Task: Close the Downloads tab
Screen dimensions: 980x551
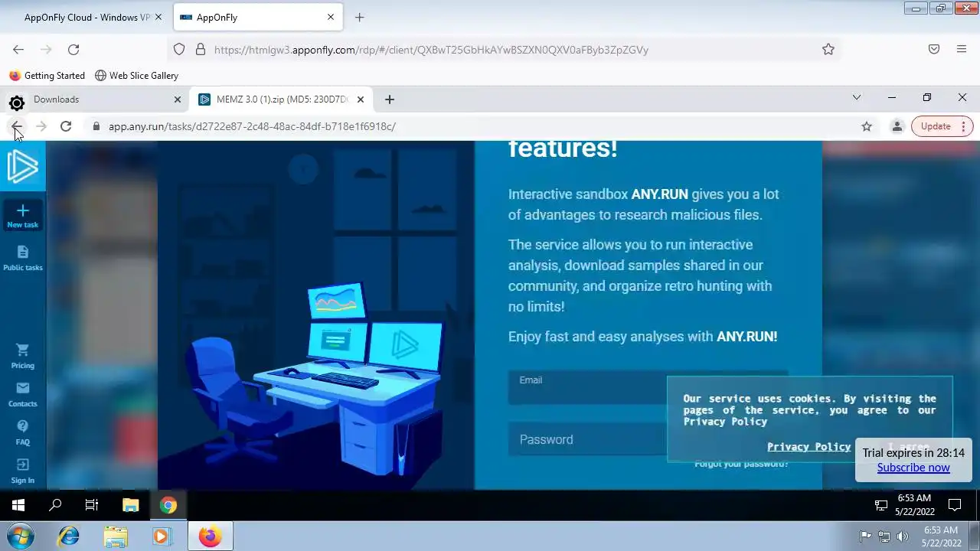Action: [178, 99]
